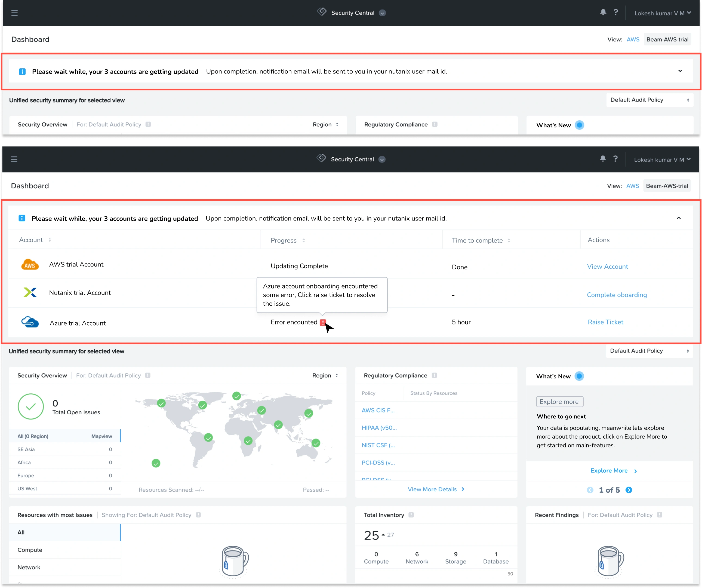Expand the collapsed accounts update banner
This screenshot has height=588, width=702.
tap(680, 71)
